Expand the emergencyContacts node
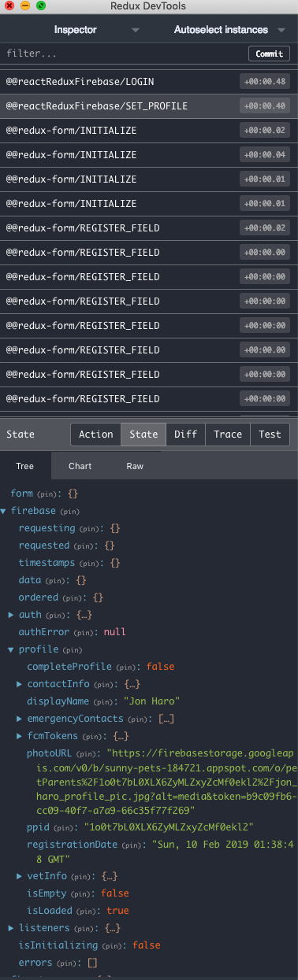The height and width of the screenshot is (980, 298). 20,719
